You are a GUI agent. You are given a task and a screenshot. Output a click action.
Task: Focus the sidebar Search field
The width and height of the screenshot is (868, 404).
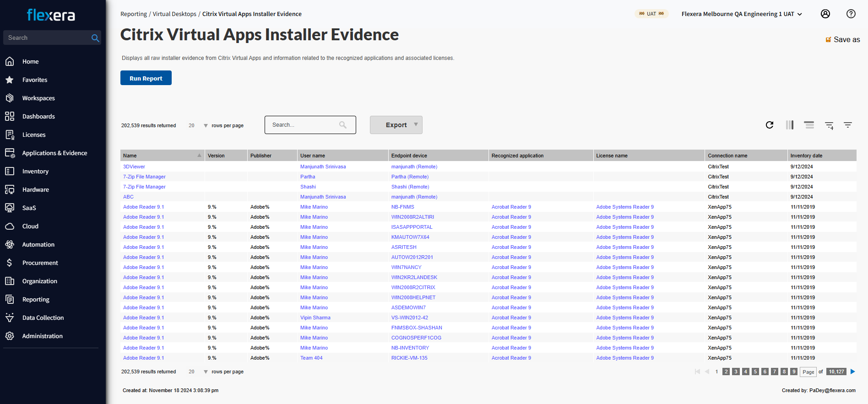pos(48,38)
